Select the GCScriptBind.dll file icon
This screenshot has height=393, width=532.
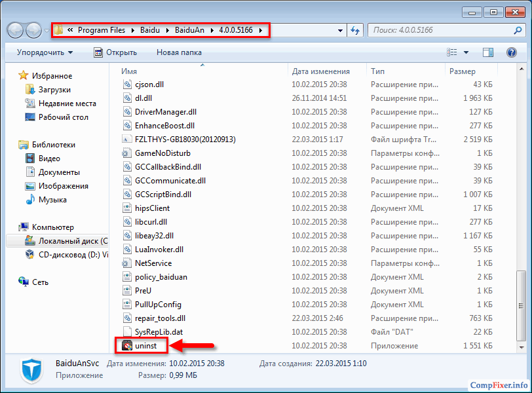pyautogui.click(x=127, y=195)
